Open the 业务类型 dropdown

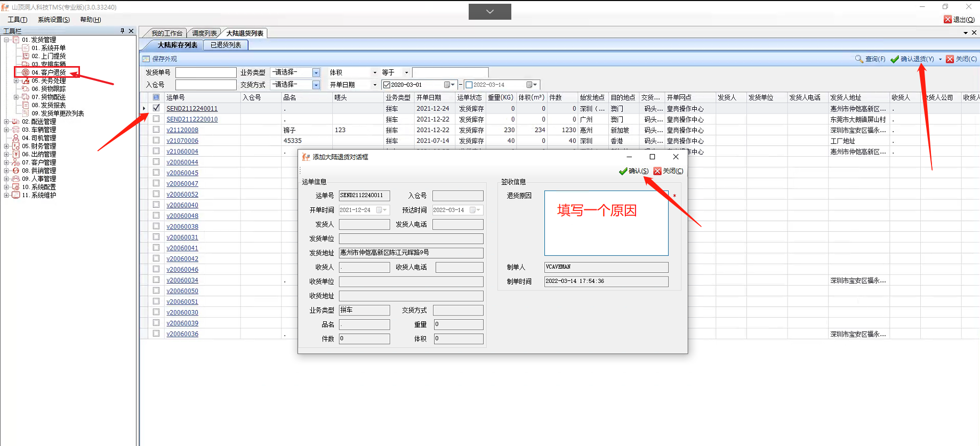tap(316, 72)
